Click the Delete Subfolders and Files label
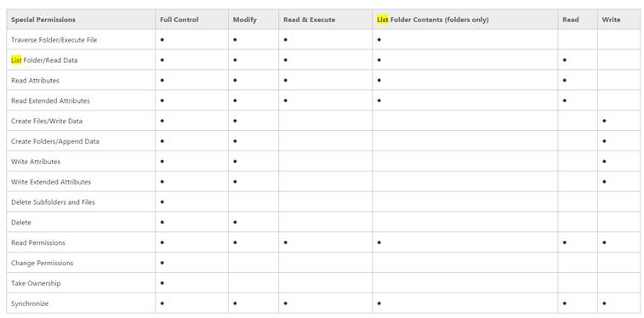The height and width of the screenshot is (318, 644). [53, 202]
